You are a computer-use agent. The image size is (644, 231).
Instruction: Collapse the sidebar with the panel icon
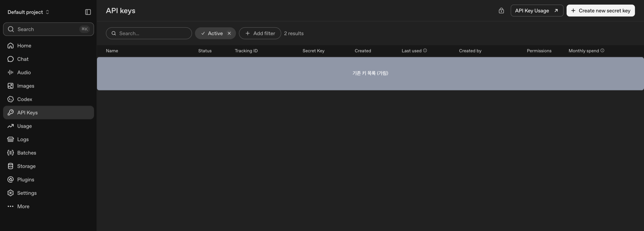coord(88,12)
